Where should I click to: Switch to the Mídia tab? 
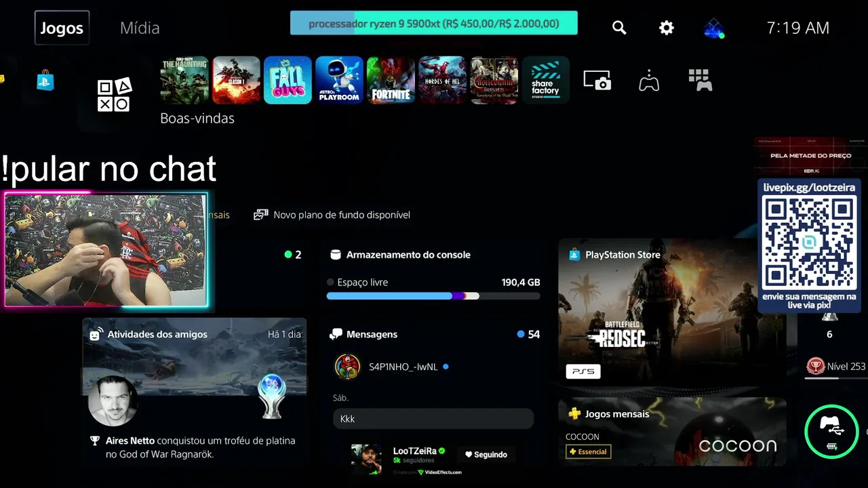[x=140, y=28]
